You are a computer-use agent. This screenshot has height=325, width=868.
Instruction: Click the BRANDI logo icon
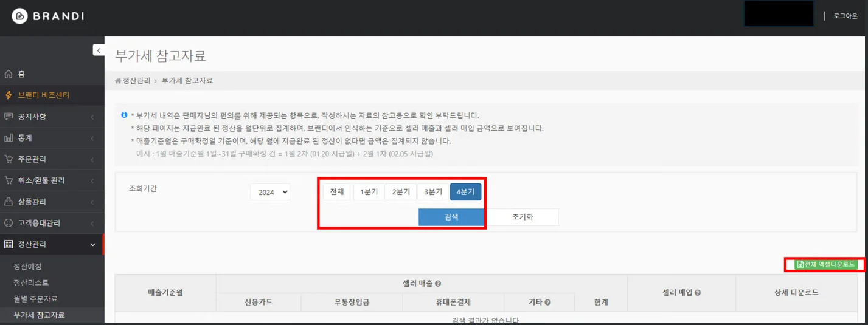coord(21,16)
